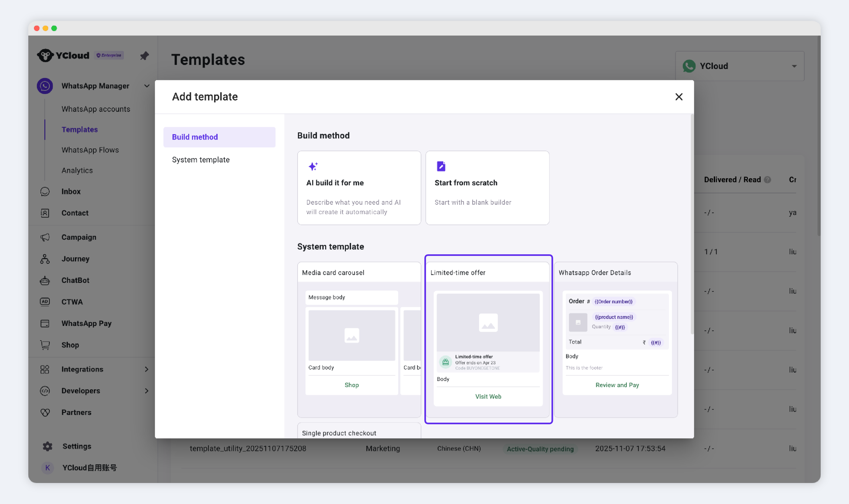Click the CTWA ad icon

coord(45,302)
